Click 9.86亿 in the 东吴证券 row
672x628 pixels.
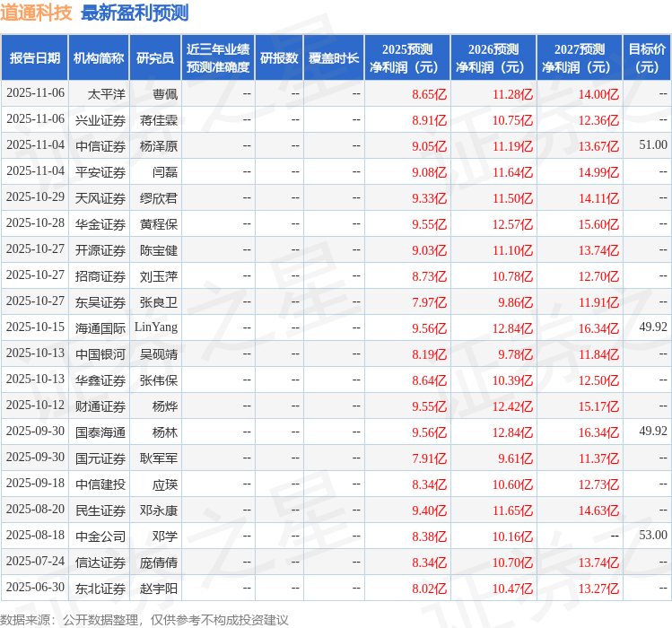click(x=516, y=302)
